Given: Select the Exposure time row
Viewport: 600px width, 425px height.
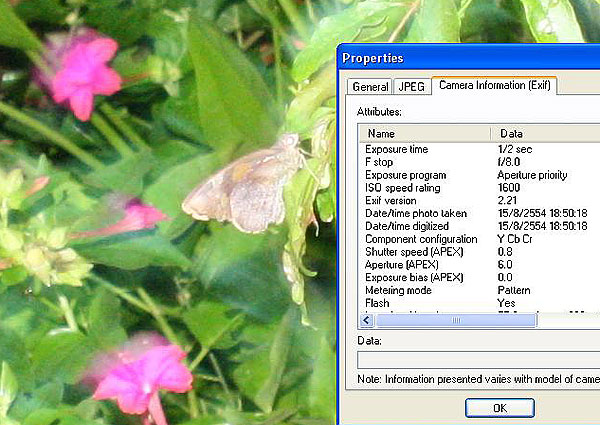Looking at the screenshot, I should point(480,149).
